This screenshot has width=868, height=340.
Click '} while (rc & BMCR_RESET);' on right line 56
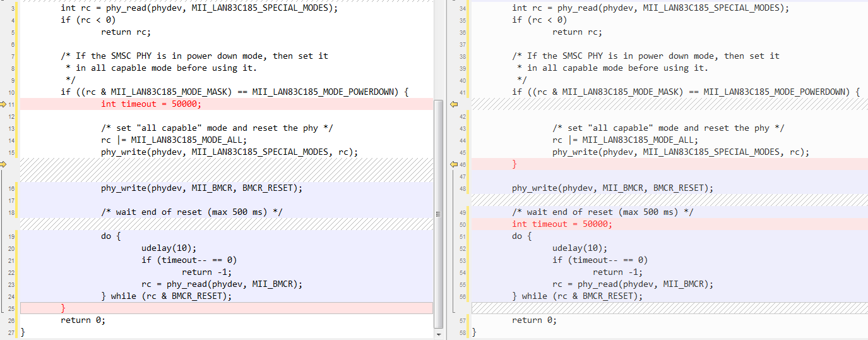[577, 296]
